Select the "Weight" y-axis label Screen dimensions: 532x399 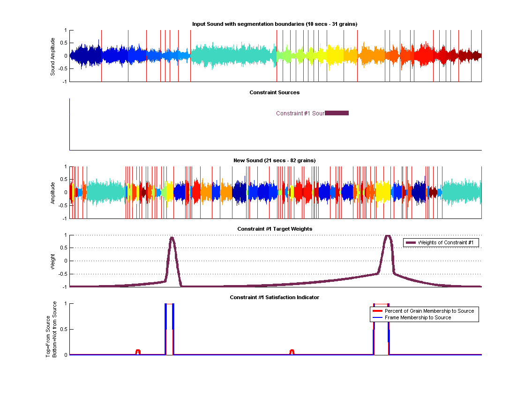[53, 261]
